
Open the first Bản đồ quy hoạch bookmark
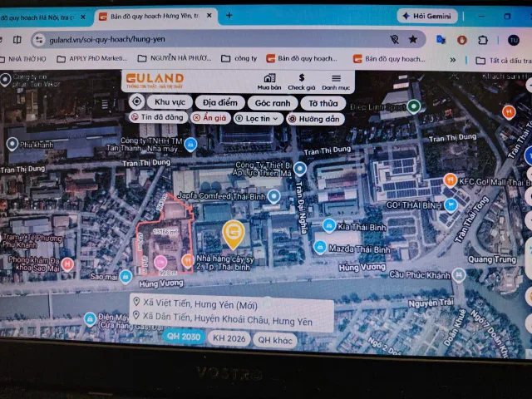pyautogui.click(x=302, y=58)
